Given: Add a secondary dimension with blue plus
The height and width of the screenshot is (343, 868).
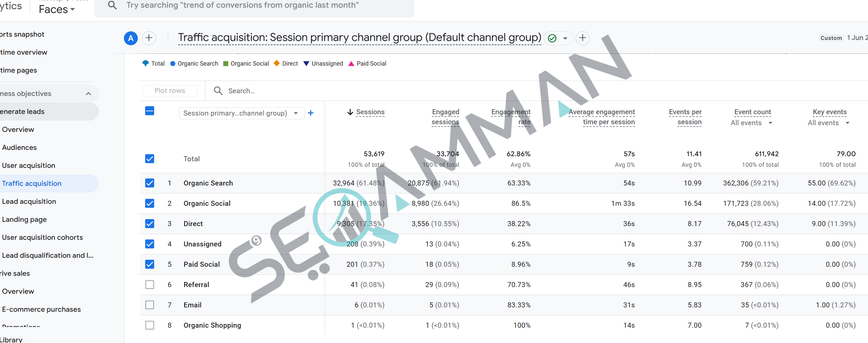Looking at the screenshot, I should coord(311,113).
